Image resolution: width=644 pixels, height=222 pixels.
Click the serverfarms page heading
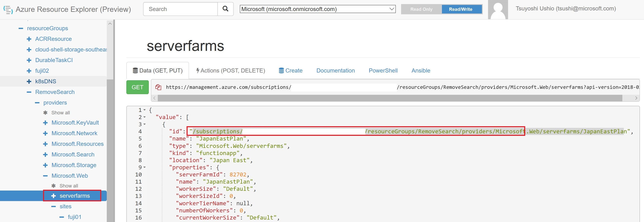(x=185, y=46)
